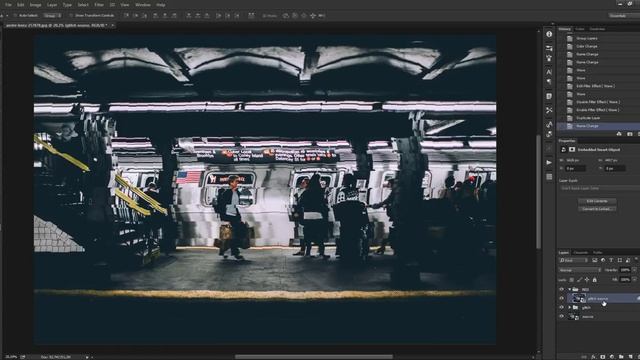Viewport: 640px width, 360px height.
Task: Open the Window menu
Action: (x=143, y=5)
